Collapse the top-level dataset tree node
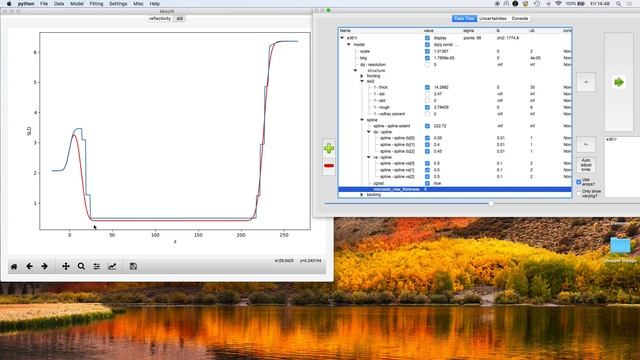Viewport: 640px width, 360px height. (342, 38)
